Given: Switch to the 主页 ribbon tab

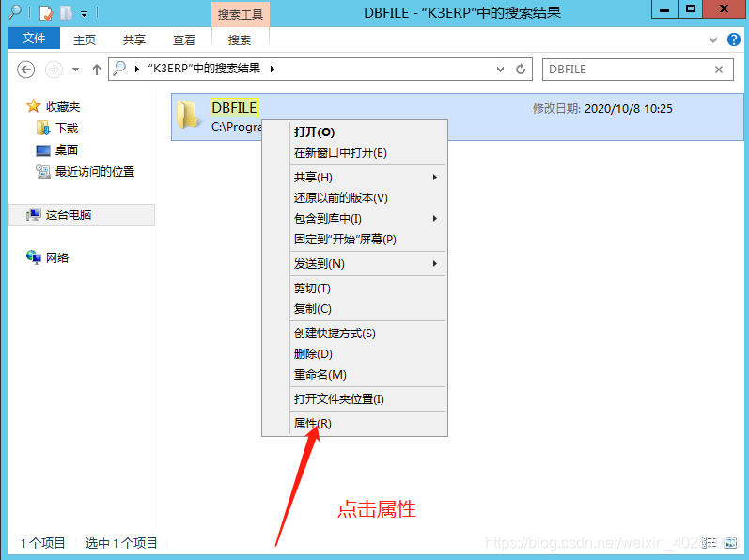Looking at the screenshot, I should pyautogui.click(x=85, y=39).
